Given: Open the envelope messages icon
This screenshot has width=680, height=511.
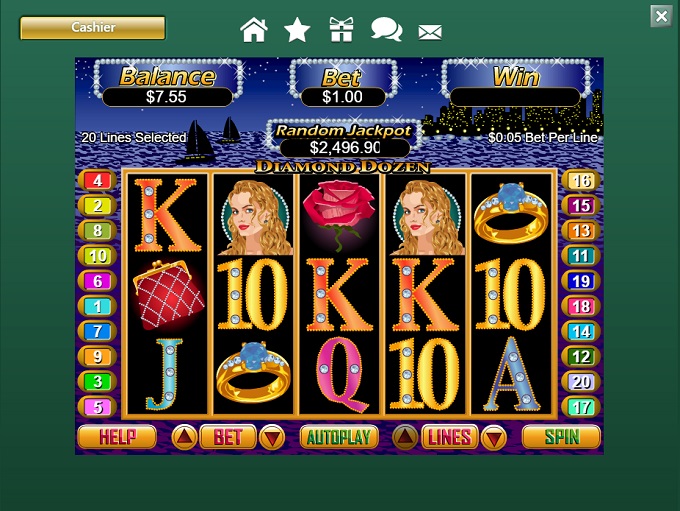Looking at the screenshot, I should click(430, 33).
